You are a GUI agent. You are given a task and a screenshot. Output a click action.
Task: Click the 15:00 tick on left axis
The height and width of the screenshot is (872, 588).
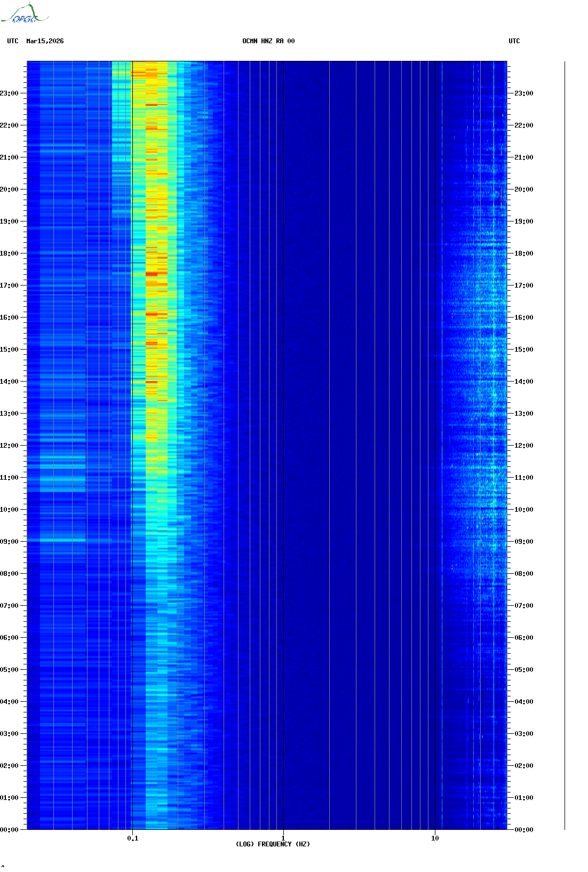[x=10, y=350]
